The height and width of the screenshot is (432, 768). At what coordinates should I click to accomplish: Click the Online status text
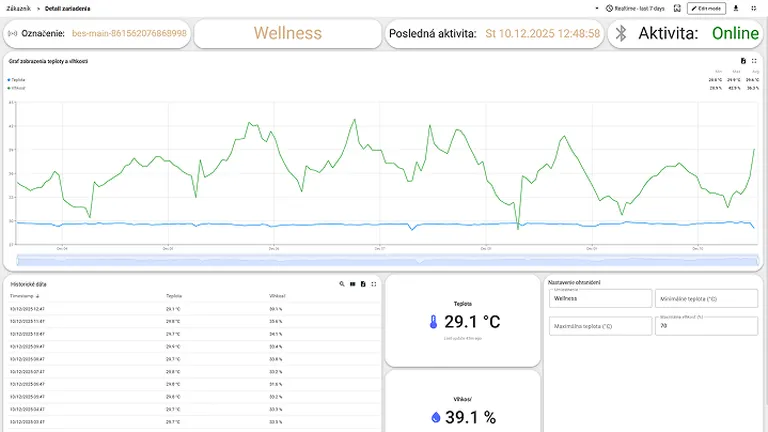coord(735,33)
